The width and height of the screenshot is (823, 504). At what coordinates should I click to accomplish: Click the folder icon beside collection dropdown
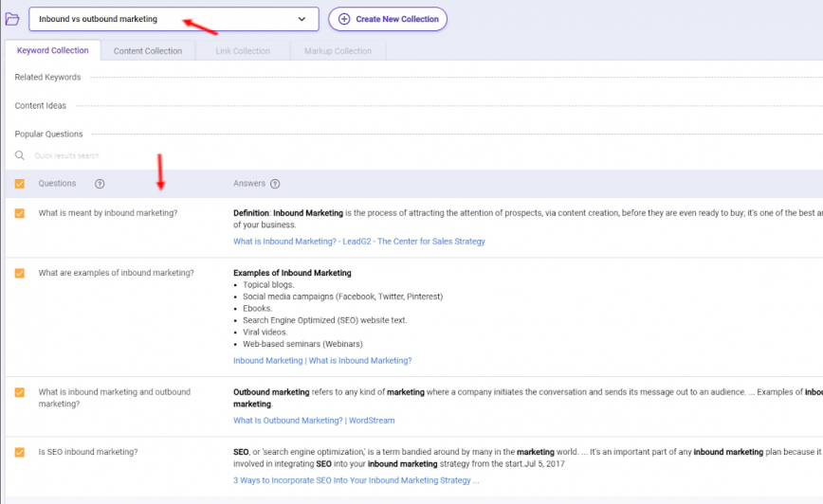click(12, 19)
